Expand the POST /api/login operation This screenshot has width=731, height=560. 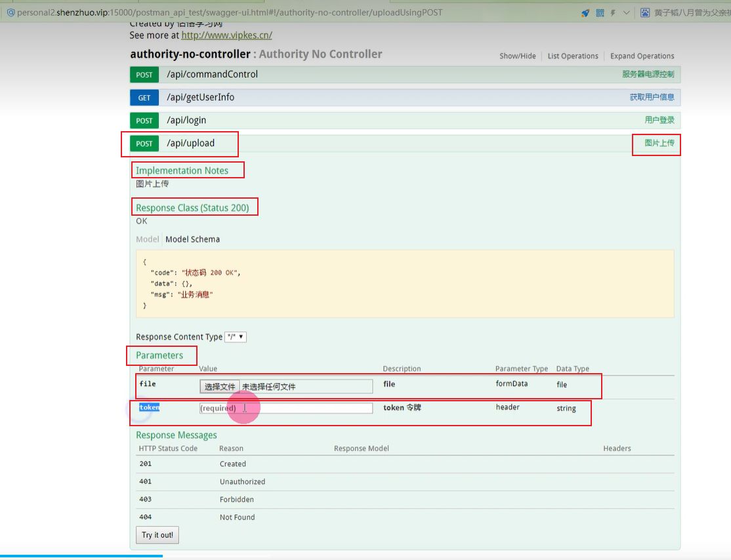186,120
